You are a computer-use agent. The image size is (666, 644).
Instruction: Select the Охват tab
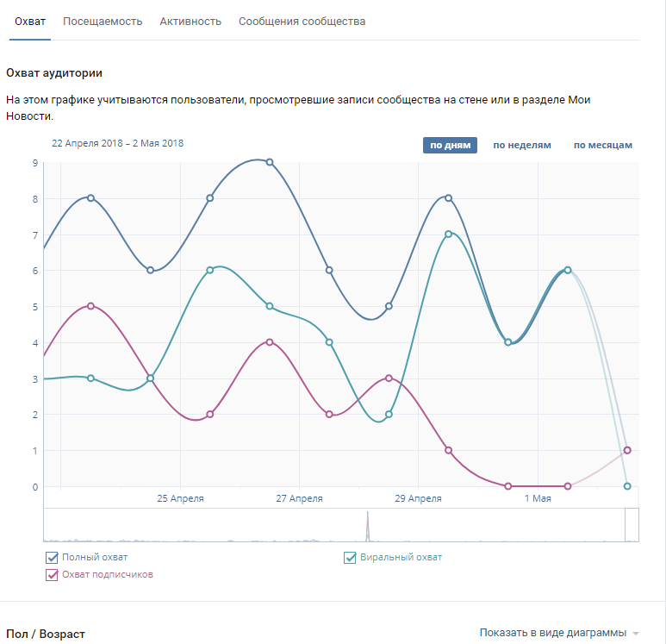tap(30, 22)
